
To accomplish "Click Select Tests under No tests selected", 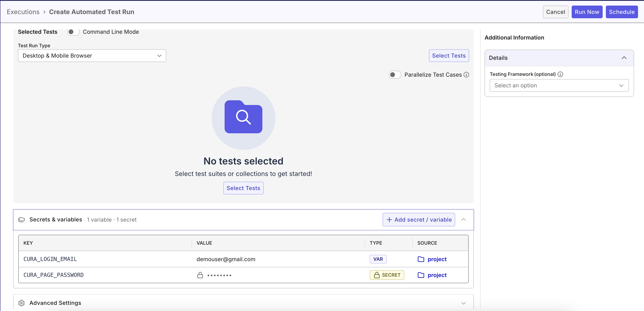I will [x=243, y=188].
